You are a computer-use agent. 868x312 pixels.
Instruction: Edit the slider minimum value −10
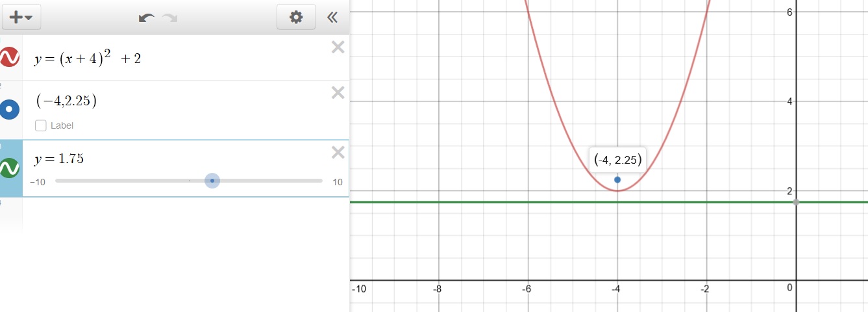point(38,182)
